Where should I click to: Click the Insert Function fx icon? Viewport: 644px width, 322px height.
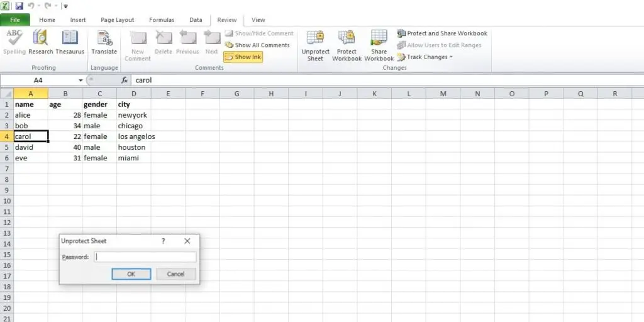click(125, 80)
